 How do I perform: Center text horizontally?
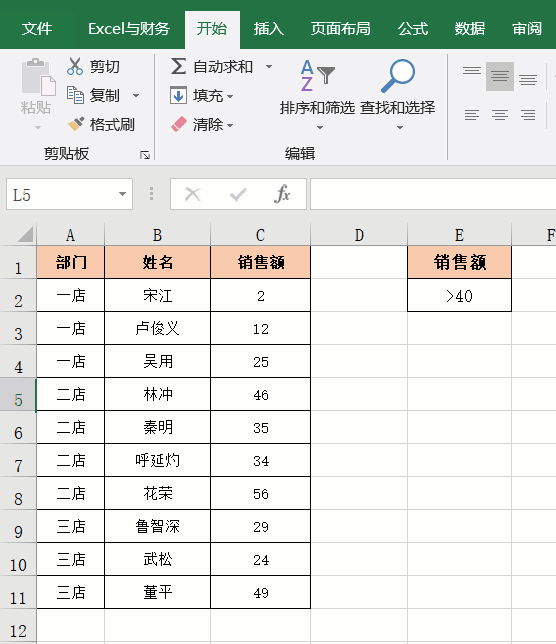(500, 115)
